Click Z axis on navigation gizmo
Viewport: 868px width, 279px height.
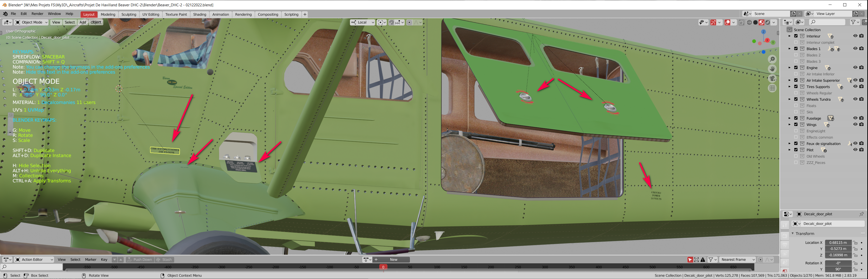tap(764, 32)
